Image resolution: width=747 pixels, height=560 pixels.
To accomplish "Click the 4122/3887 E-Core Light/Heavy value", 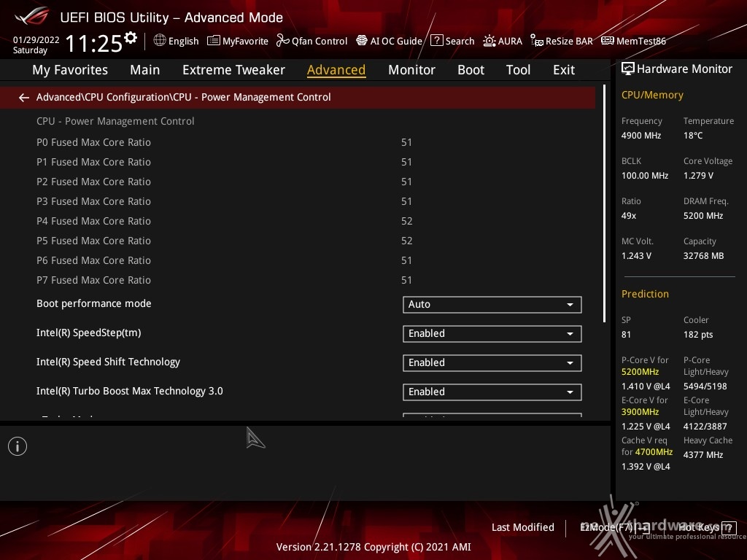I will [x=705, y=426].
